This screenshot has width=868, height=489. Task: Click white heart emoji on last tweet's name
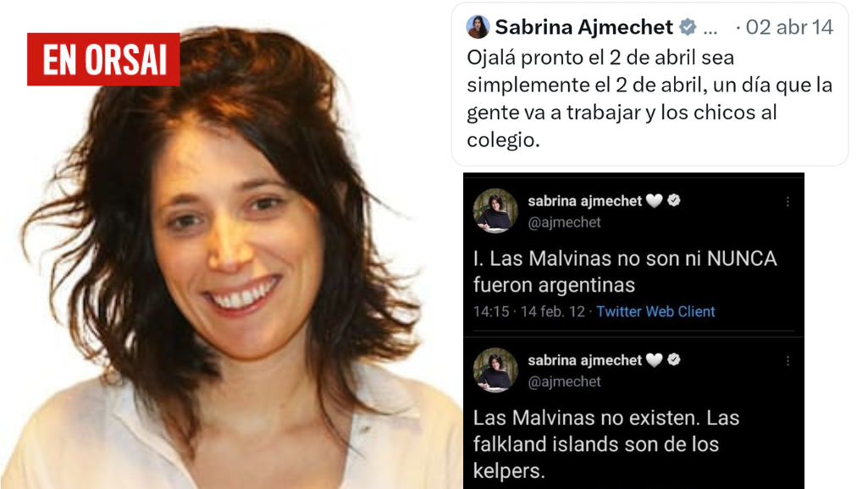pos(655,360)
